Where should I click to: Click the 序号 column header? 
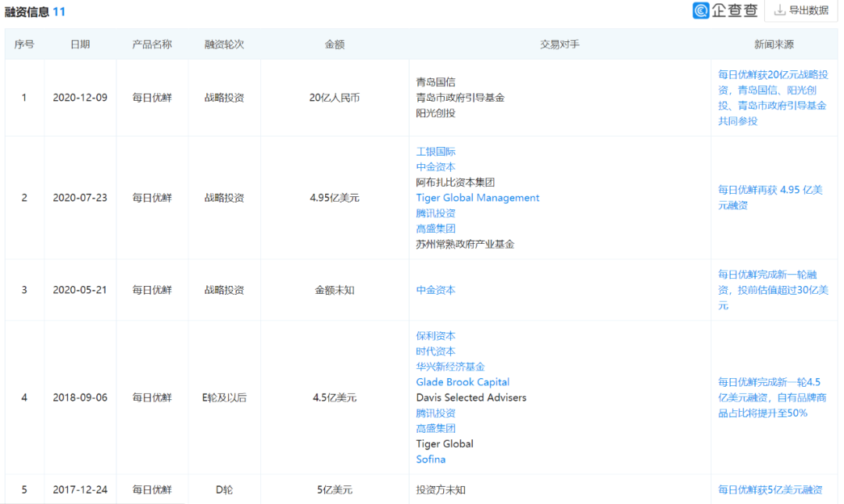[x=24, y=45]
